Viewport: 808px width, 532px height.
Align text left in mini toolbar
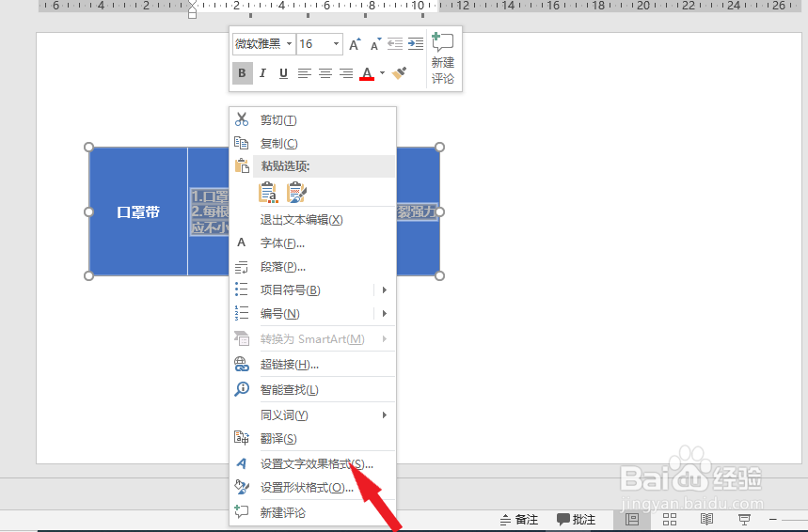[304, 73]
